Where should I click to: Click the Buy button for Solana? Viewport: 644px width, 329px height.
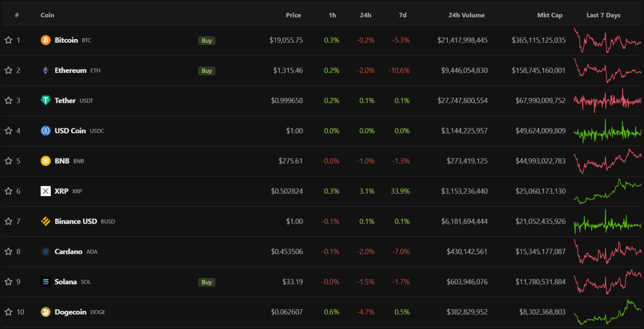pos(207,282)
